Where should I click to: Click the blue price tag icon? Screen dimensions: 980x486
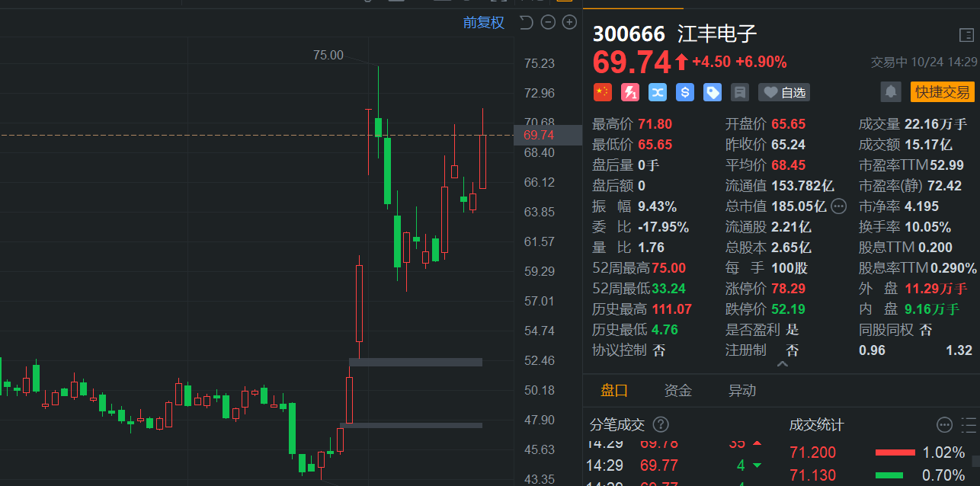(x=713, y=92)
